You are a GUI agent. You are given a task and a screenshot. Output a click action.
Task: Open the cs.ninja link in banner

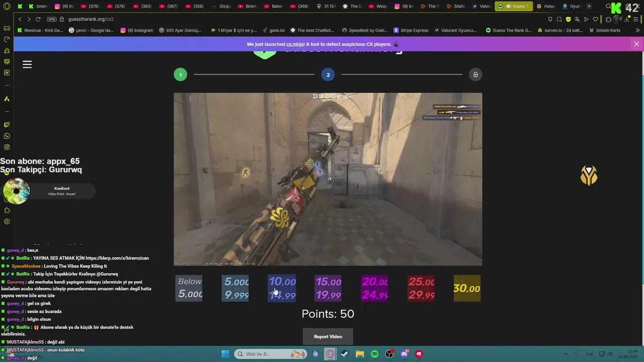click(x=295, y=44)
